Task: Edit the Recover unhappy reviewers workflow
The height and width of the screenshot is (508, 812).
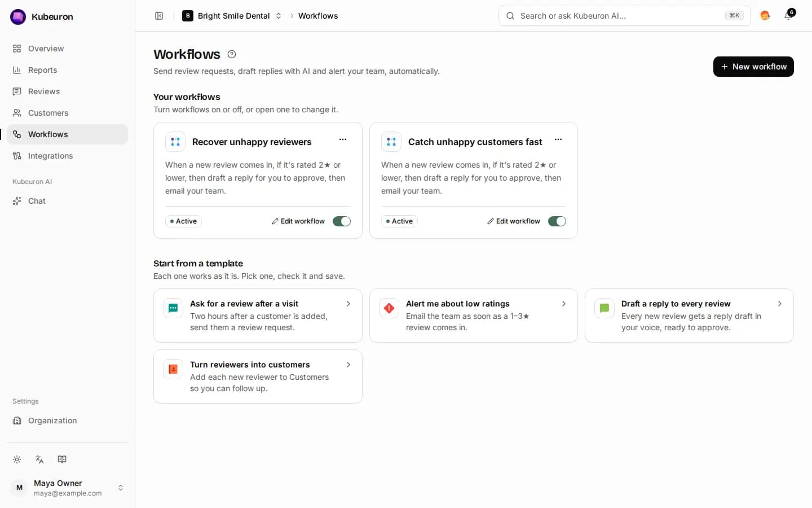Action: [298, 221]
